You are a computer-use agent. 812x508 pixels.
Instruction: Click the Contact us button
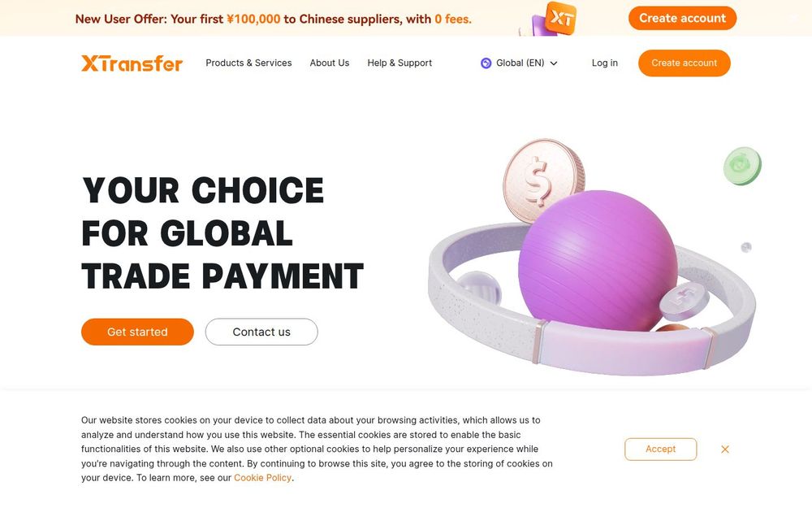coord(261,332)
